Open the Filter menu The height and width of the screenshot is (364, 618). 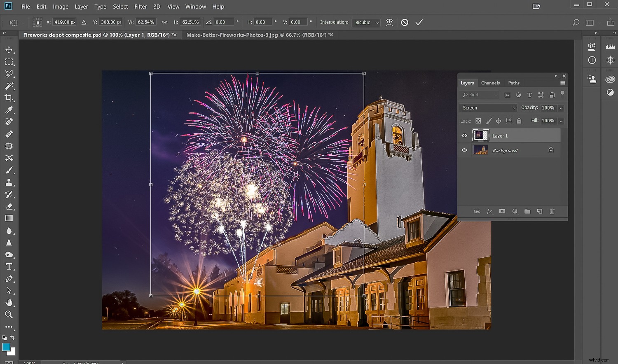140,7
